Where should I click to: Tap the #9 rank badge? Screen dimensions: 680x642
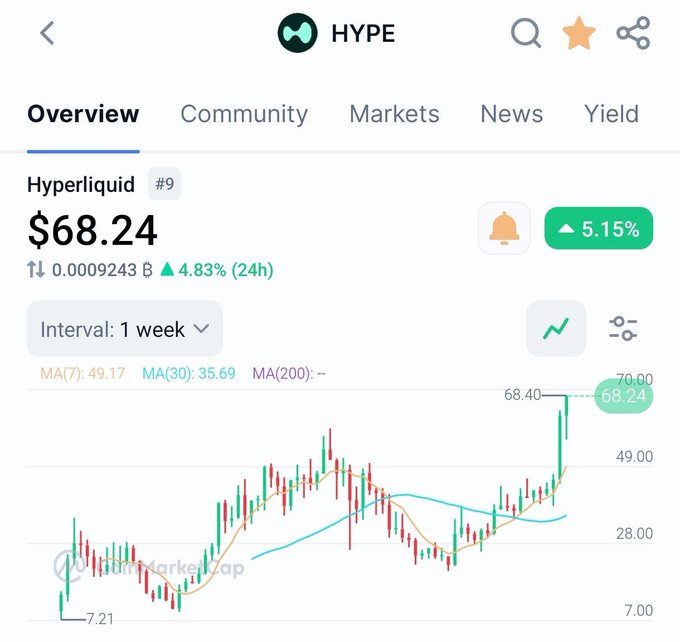pos(165,184)
